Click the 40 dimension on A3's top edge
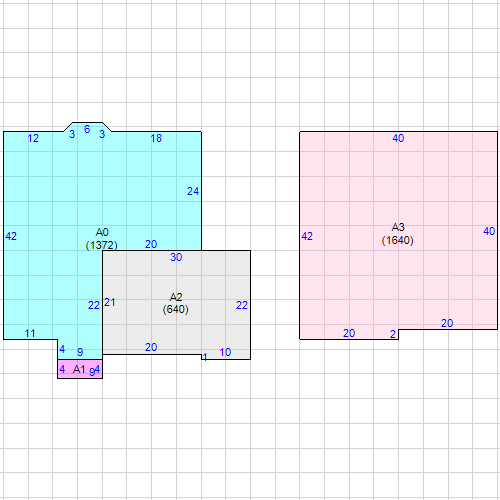Image resolution: width=500 pixels, height=500 pixels. 398,138
